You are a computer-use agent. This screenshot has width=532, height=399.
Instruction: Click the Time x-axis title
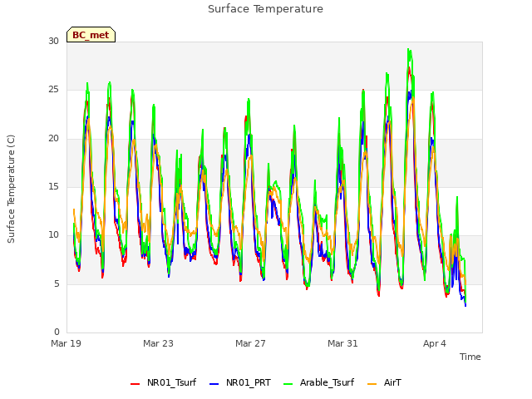coord(470,357)
